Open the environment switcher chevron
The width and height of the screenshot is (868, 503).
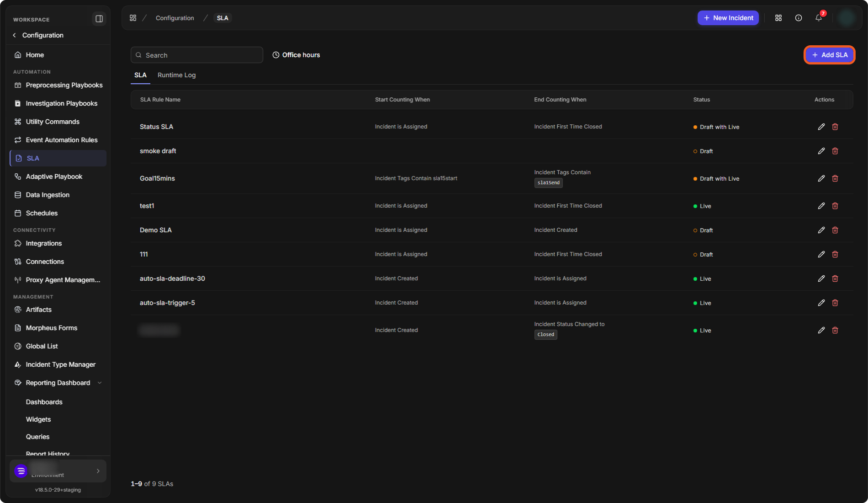[x=98, y=471]
